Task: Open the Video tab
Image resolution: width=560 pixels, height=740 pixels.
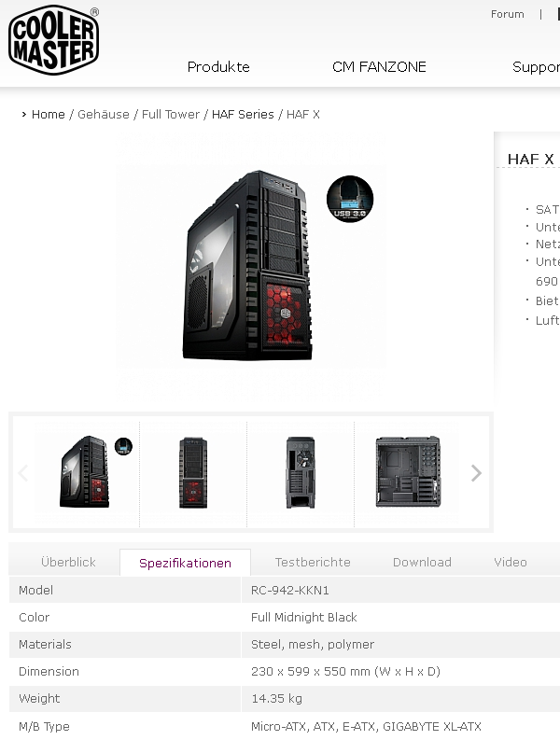Action: (x=511, y=562)
